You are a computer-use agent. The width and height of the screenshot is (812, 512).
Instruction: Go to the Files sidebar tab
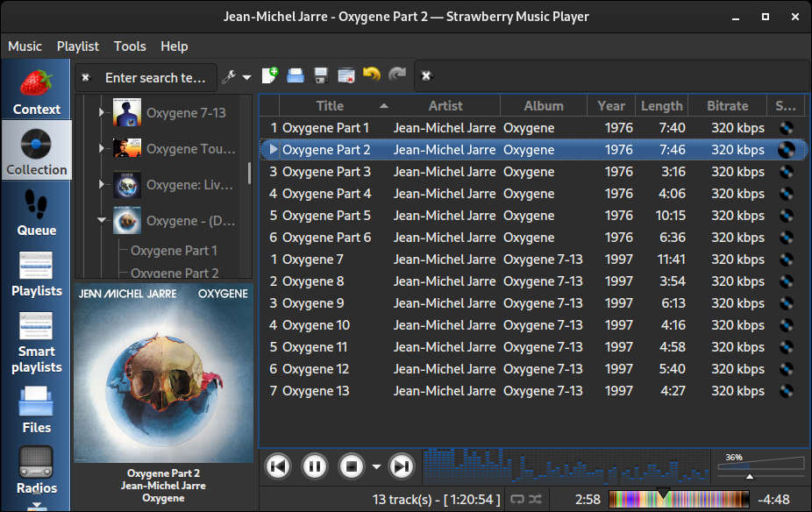point(36,409)
